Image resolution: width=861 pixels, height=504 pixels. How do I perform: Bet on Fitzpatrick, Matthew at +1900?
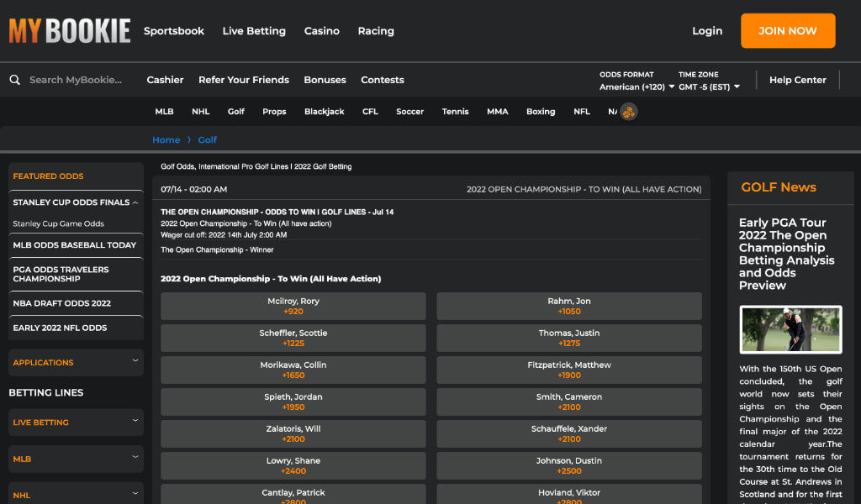point(569,370)
